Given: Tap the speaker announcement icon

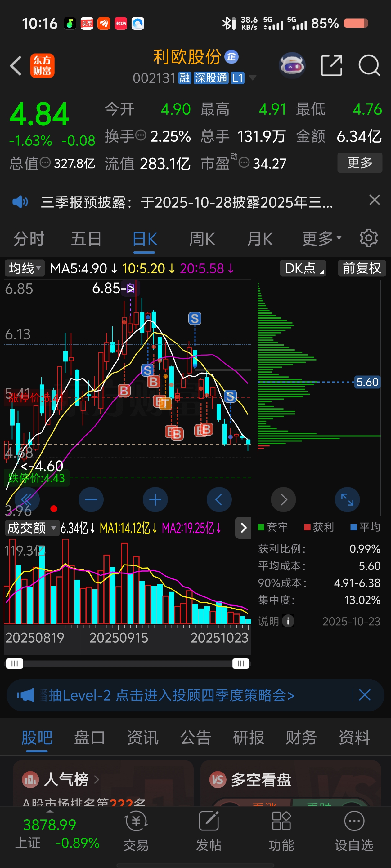Looking at the screenshot, I should tap(20, 202).
